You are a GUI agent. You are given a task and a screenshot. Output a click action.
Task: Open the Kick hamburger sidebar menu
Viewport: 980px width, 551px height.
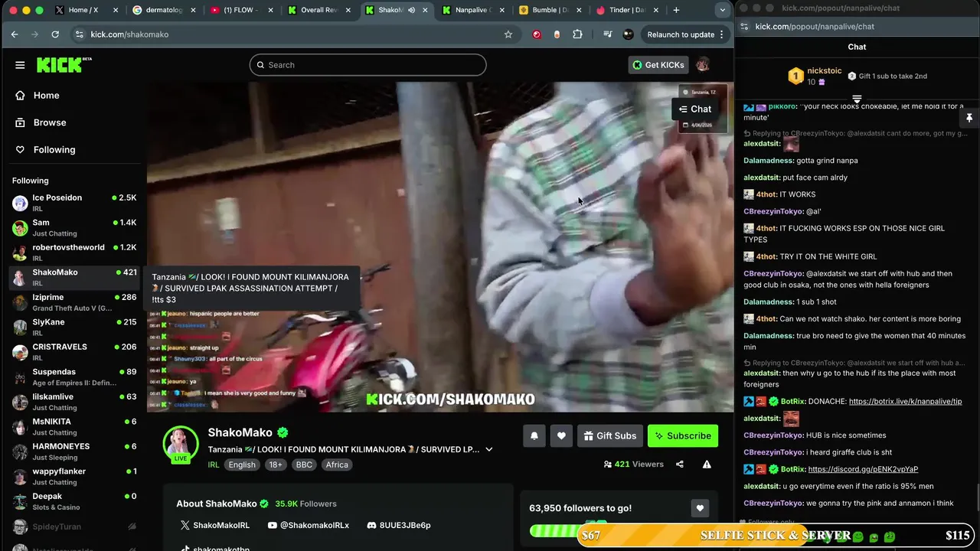(x=20, y=65)
